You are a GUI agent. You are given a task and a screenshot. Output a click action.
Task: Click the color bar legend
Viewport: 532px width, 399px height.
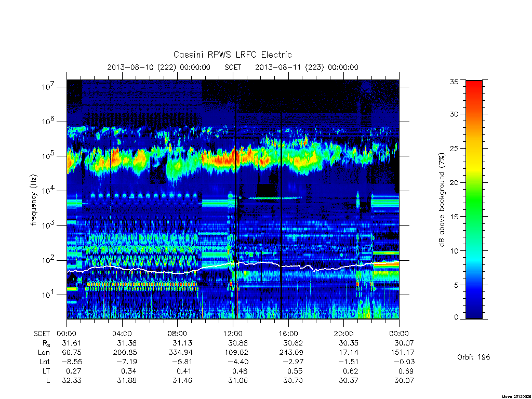click(x=474, y=199)
